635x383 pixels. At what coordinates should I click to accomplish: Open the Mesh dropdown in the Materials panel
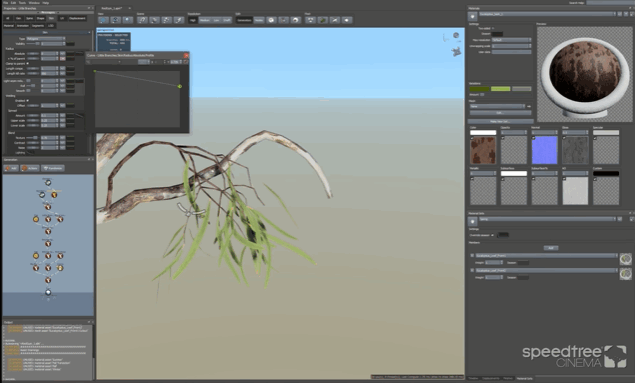click(497, 106)
